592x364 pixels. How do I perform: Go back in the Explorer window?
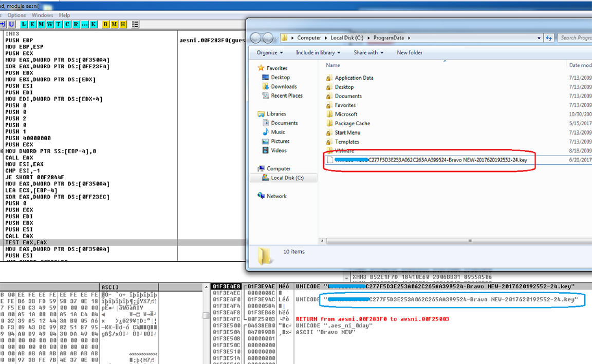tap(255, 37)
